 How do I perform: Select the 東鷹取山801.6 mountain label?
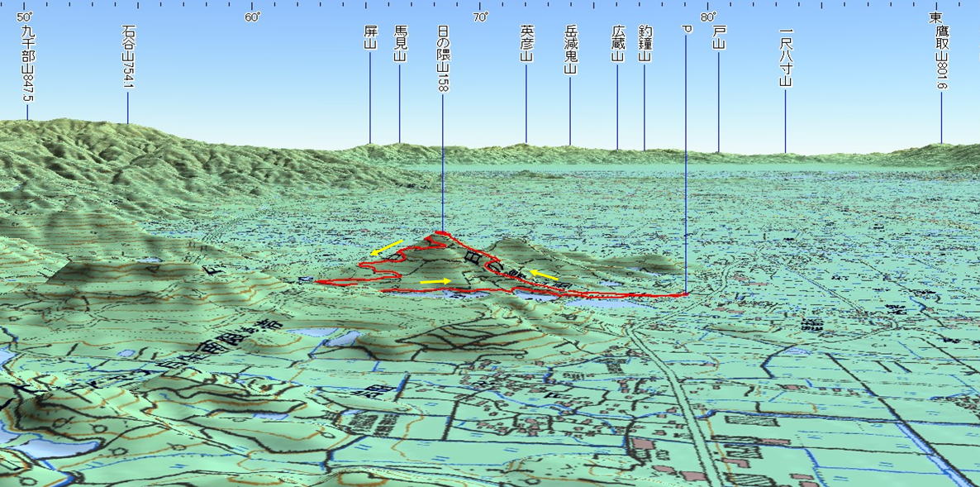pos(940,51)
